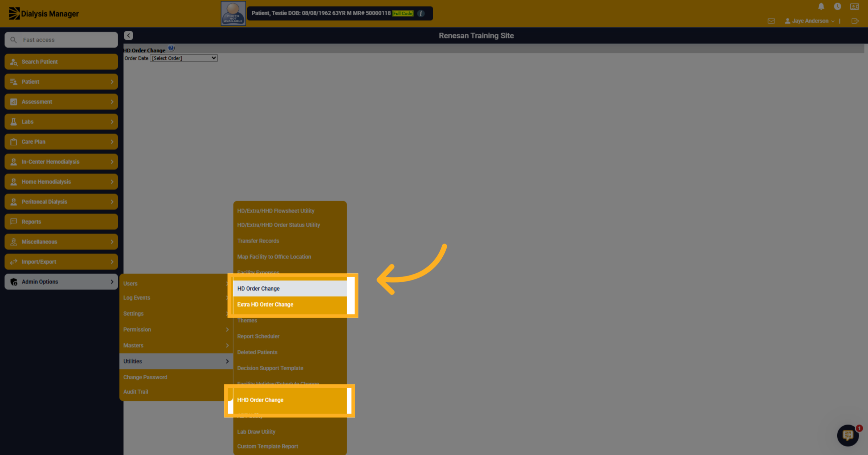Click the Assessment chart icon
This screenshot has width=868, height=455.
14,102
